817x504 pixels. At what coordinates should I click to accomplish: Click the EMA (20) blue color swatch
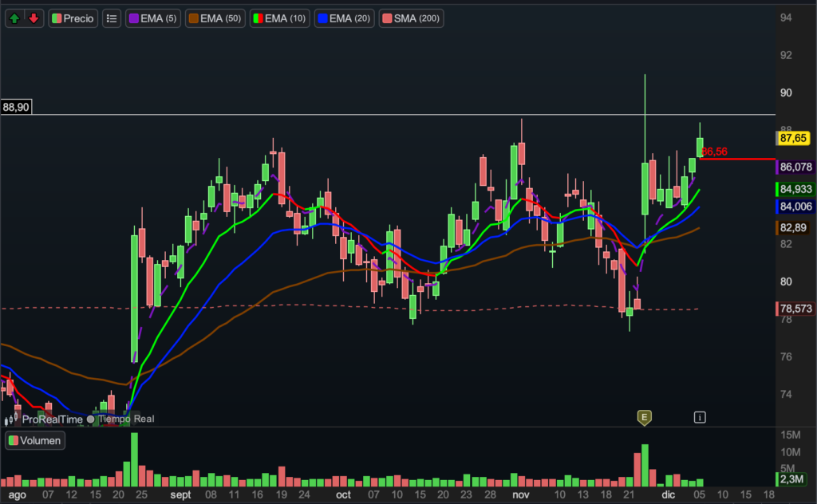(322, 18)
